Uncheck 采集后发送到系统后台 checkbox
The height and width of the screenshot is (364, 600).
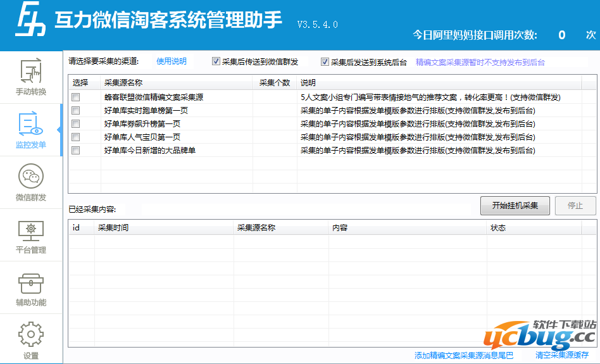click(x=325, y=62)
